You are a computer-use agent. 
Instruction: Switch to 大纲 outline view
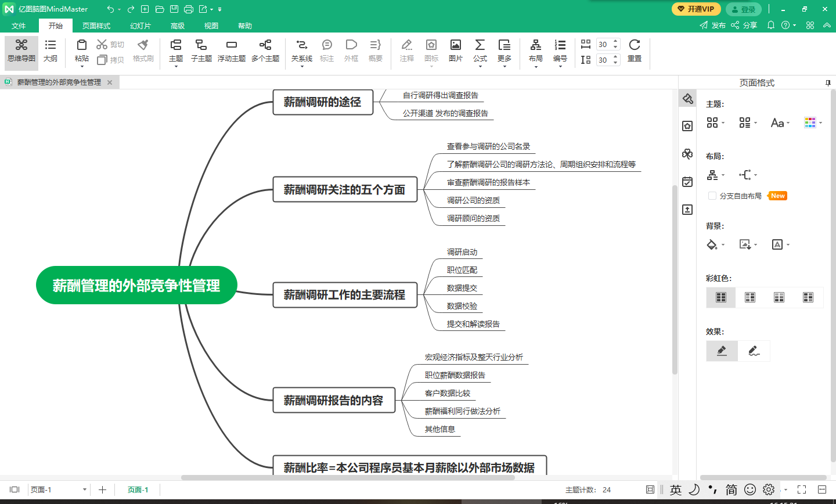pos(51,46)
